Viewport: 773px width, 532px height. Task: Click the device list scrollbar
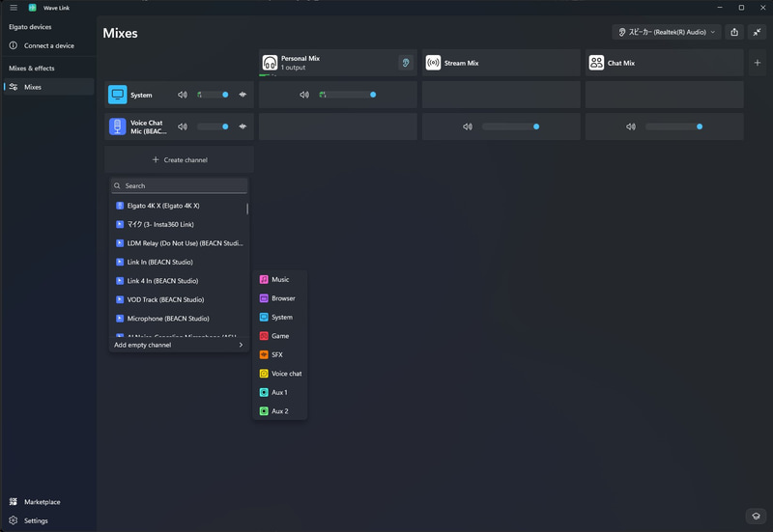(247, 209)
